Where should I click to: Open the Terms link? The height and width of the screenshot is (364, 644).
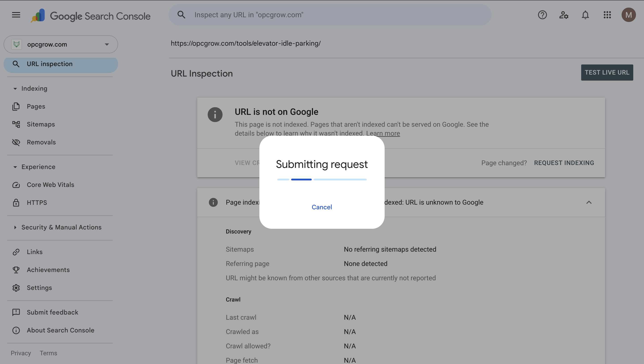point(49,353)
